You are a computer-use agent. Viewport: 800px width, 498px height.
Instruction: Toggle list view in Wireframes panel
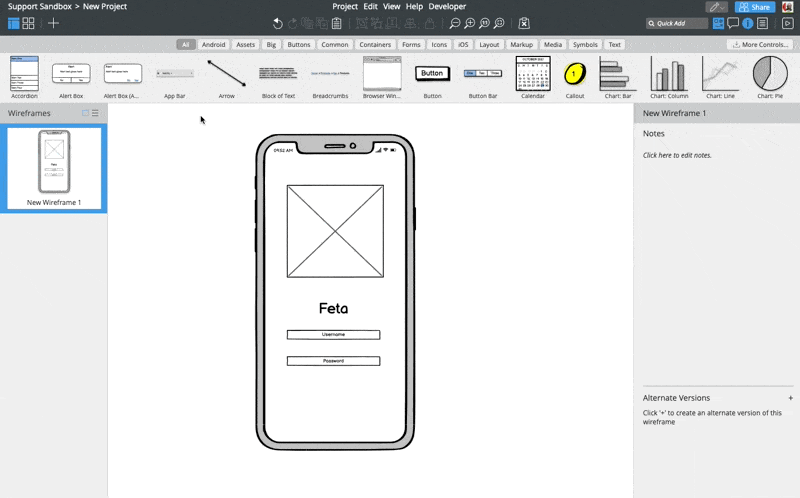click(x=96, y=113)
